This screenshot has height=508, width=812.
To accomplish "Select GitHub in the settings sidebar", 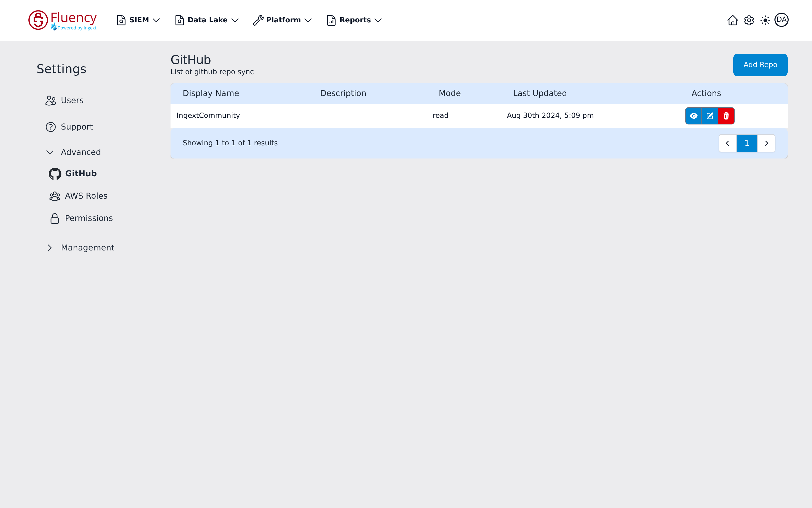I will click(73, 174).
